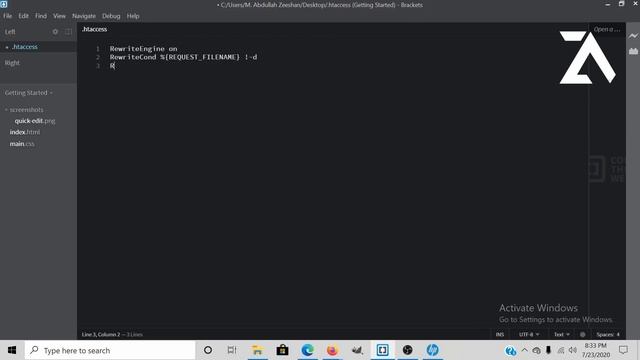Open the UTF-8 encoding dropdown

coord(529,334)
